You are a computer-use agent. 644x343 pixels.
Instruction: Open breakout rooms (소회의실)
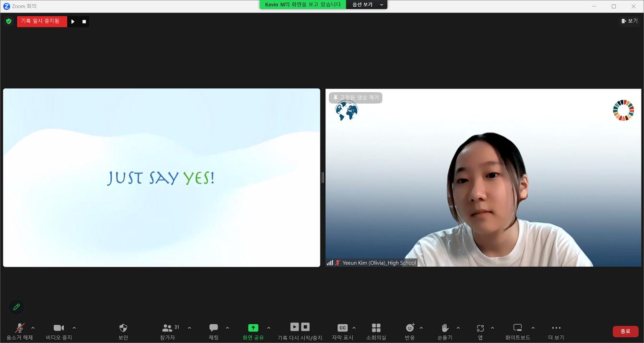[x=376, y=331]
